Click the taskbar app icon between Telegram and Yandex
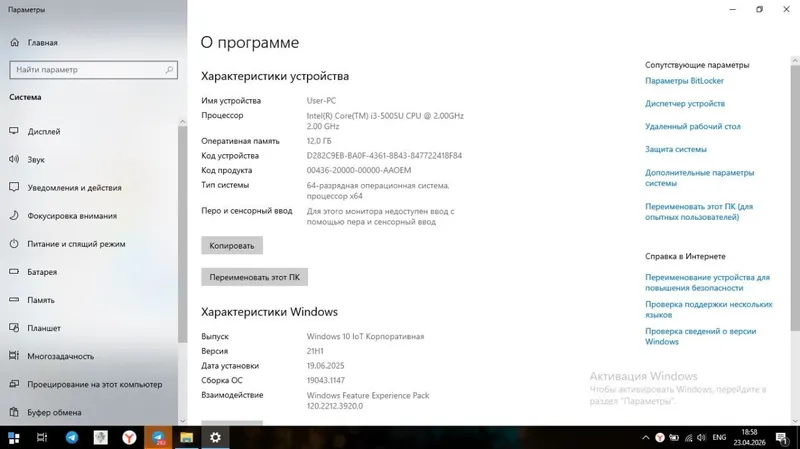This screenshot has height=449, width=800. tap(101, 438)
